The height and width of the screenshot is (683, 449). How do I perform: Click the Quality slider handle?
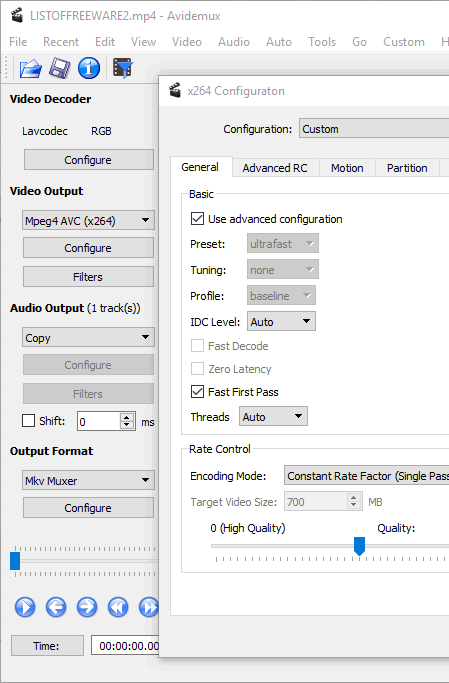[x=359, y=546]
